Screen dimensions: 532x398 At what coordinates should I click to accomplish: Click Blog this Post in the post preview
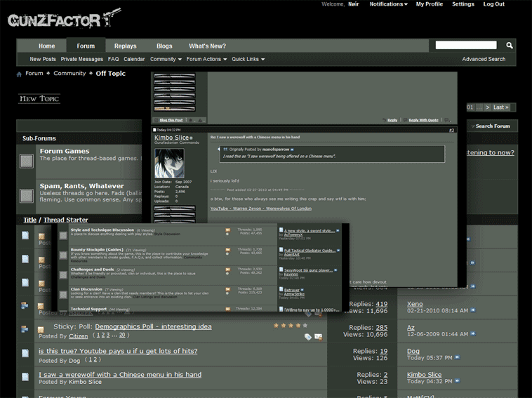click(x=171, y=120)
